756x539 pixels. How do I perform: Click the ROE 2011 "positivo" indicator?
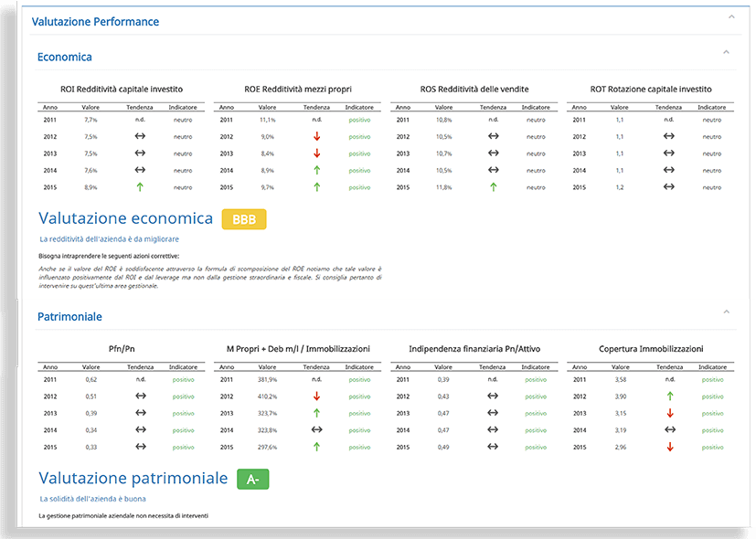coord(359,120)
